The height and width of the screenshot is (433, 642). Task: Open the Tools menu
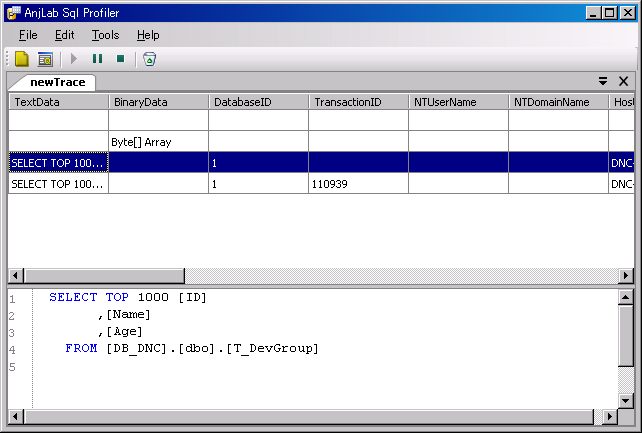click(105, 35)
